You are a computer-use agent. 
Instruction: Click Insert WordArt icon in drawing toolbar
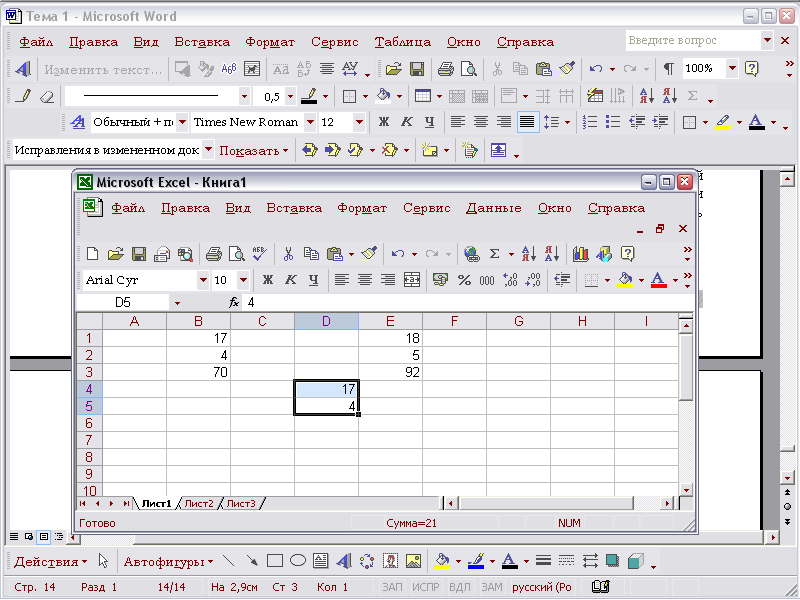coord(344,561)
